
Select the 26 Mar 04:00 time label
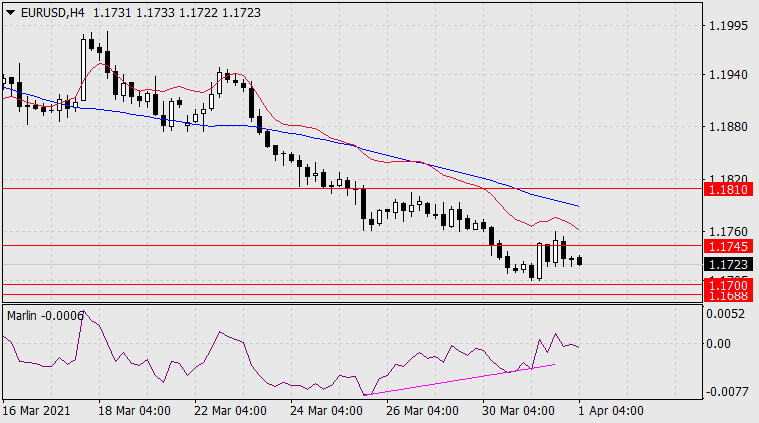(422, 411)
